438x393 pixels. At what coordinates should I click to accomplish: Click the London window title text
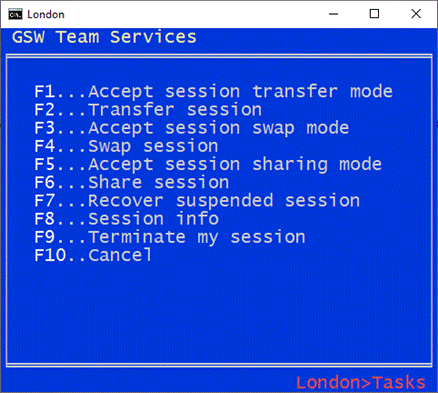point(46,14)
